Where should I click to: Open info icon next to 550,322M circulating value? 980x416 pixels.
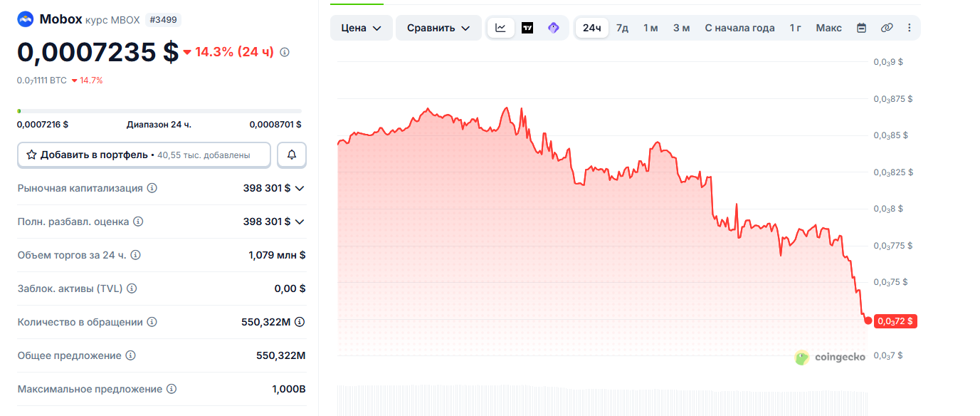(x=300, y=322)
